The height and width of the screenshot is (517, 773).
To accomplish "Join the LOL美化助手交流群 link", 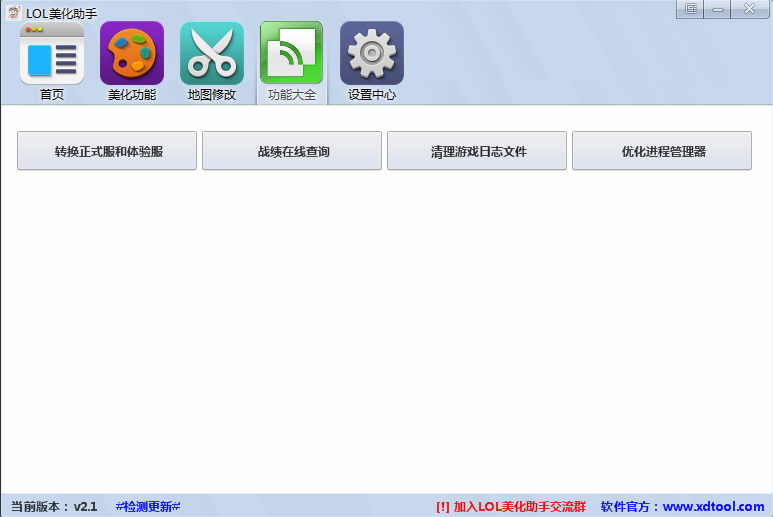I will 511,507.
